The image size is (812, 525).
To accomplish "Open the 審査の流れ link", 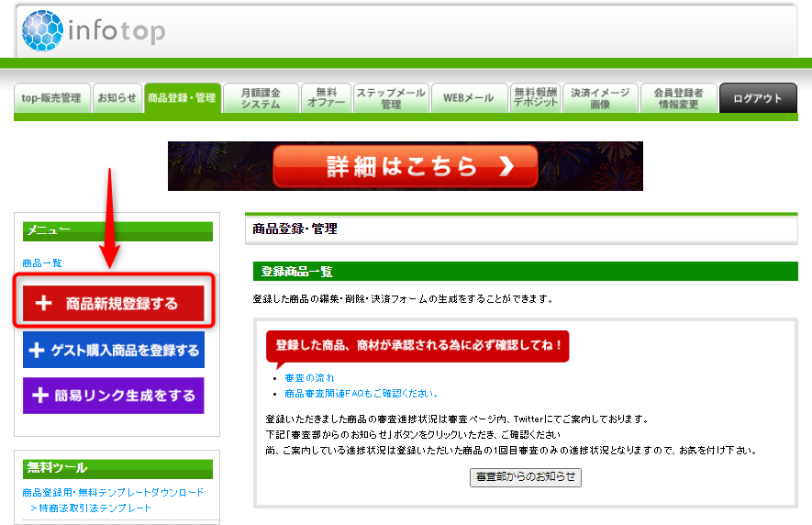I will pyautogui.click(x=310, y=378).
